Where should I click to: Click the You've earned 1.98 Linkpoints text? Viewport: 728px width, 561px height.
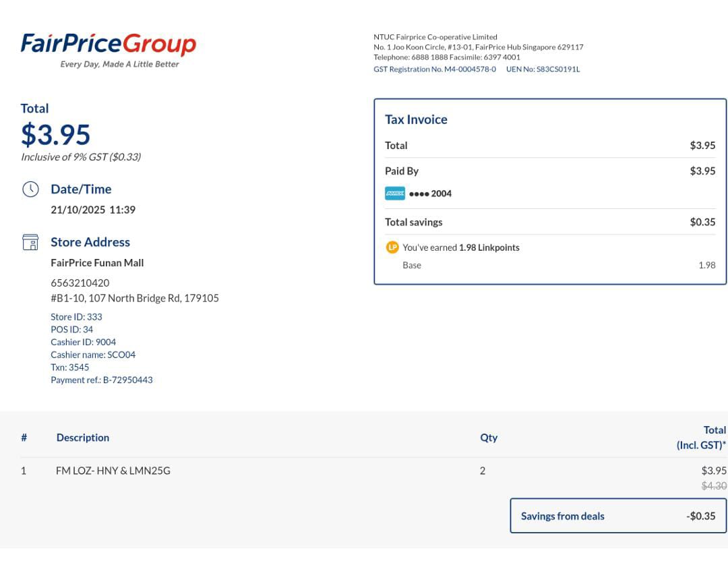coord(460,247)
